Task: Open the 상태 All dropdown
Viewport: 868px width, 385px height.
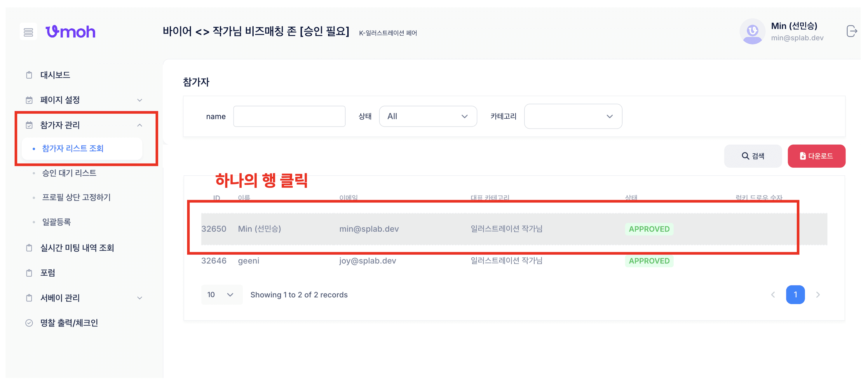Action: pyautogui.click(x=428, y=116)
